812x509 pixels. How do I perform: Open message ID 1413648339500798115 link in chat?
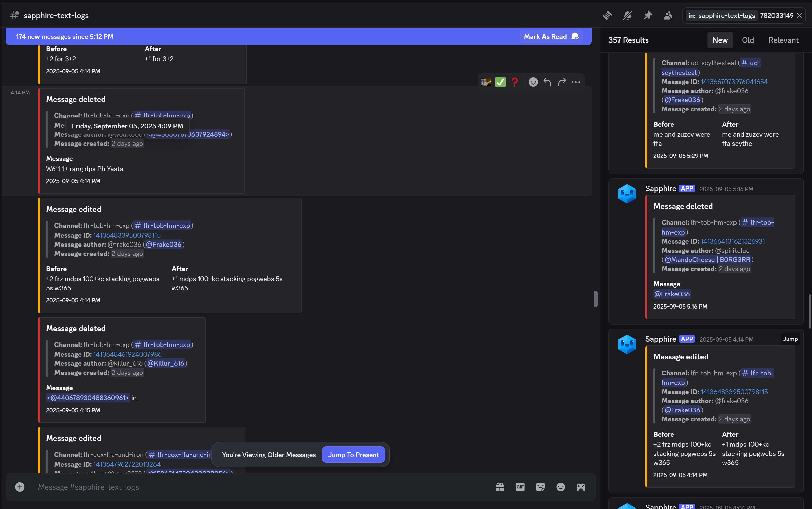click(127, 235)
